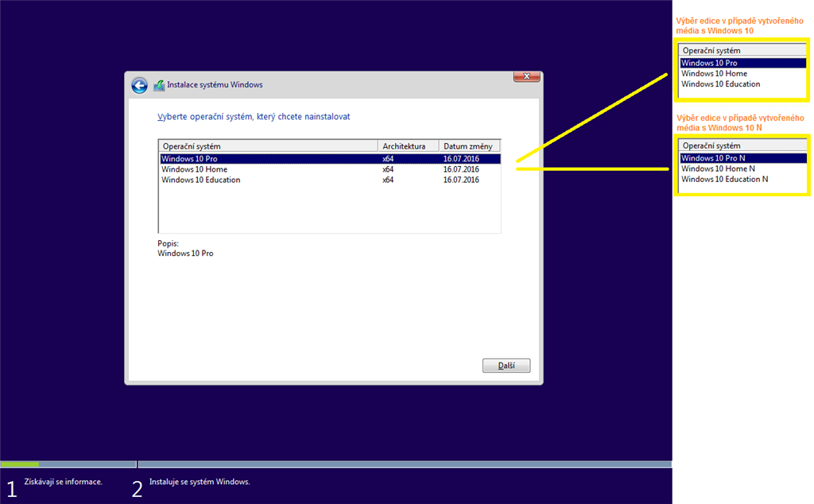
Task: Sort by the Architektura column header
Action: (408, 145)
